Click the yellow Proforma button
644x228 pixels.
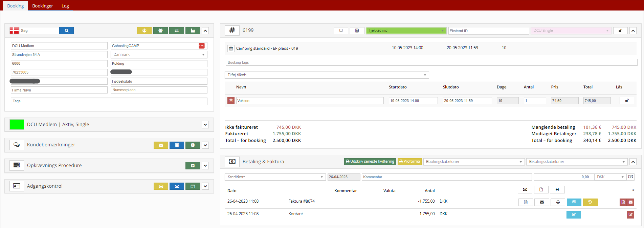pyautogui.click(x=409, y=162)
